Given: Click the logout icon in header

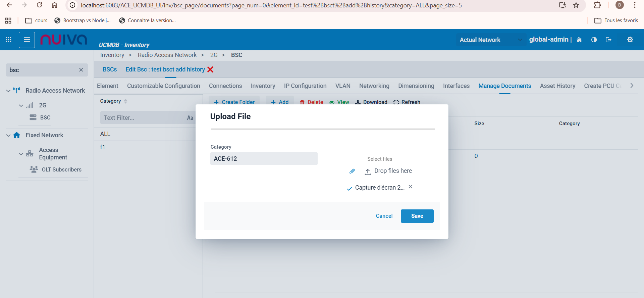Looking at the screenshot, I should pos(608,40).
